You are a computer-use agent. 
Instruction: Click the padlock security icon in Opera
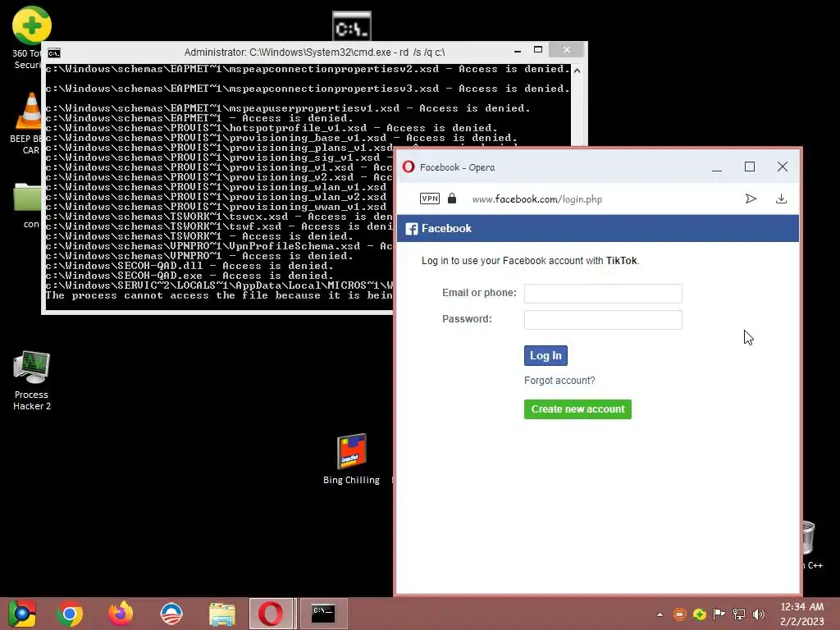pyautogui.click(x=452, y=199)
